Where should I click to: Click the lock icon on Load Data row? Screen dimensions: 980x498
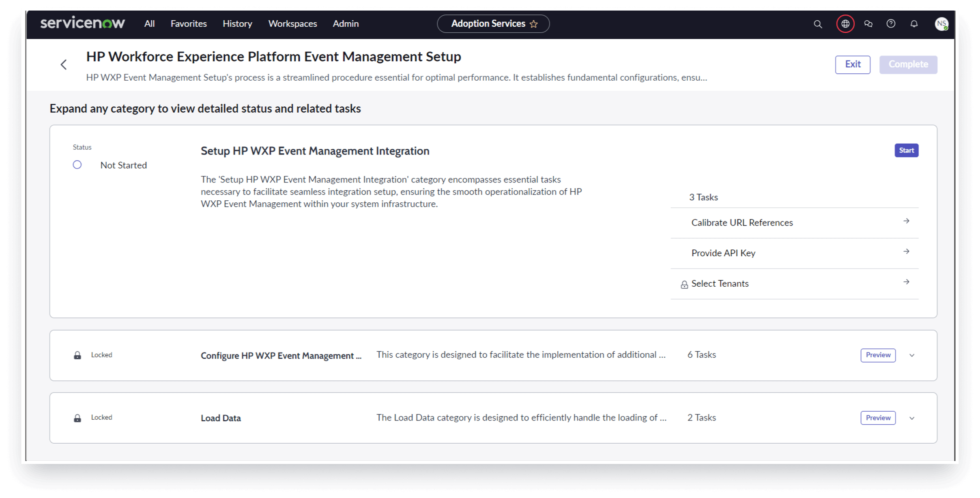tap(77, 418)
